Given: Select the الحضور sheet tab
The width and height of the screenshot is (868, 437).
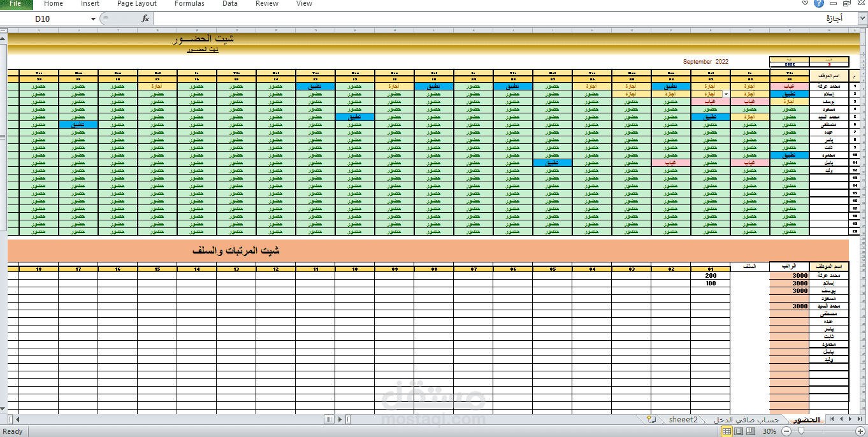Looking at the screenshot, I should [x=806, y=419].
